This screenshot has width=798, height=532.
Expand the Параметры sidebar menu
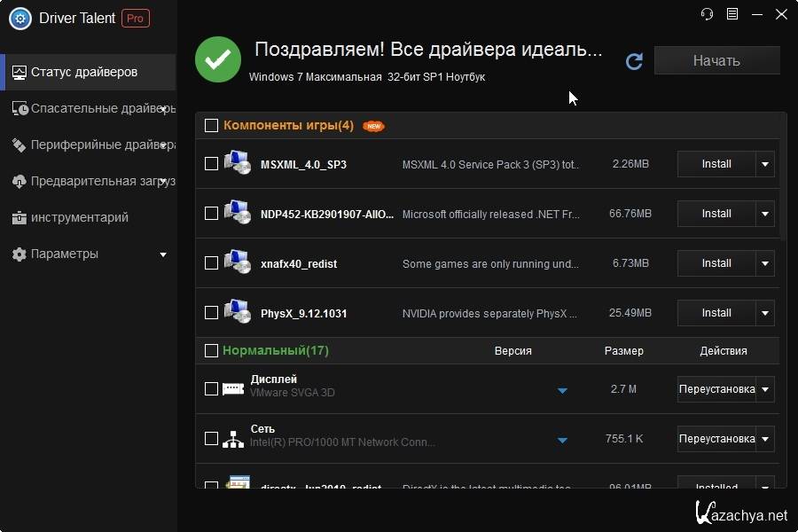pos(162,254)
